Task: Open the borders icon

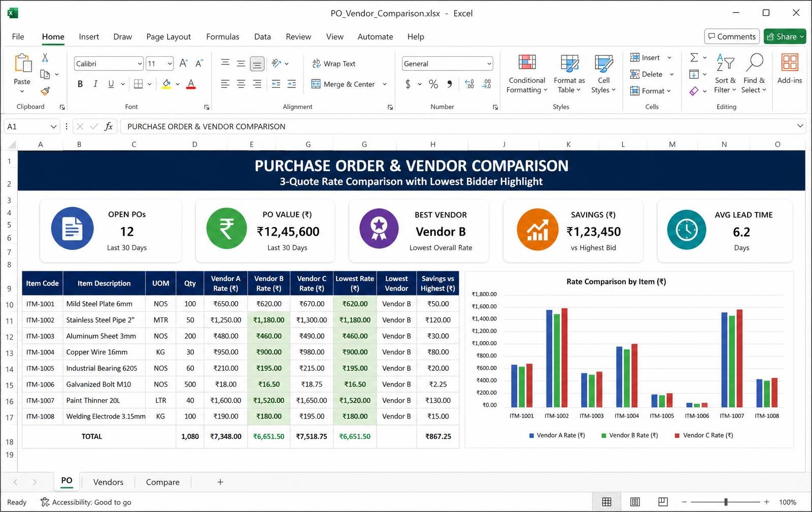Action: (x=138, y=84)
